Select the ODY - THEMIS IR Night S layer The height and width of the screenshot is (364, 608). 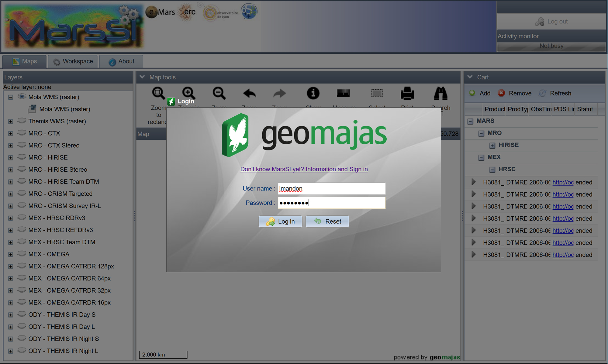coord(64,339)
